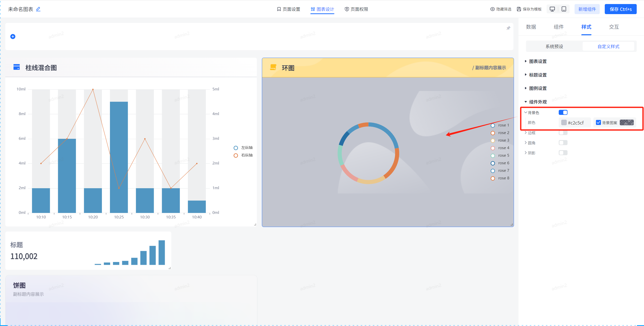Click the 柱线混合图 blue card icon
Screen dimensions: 644x326
(x=17, y=67)
